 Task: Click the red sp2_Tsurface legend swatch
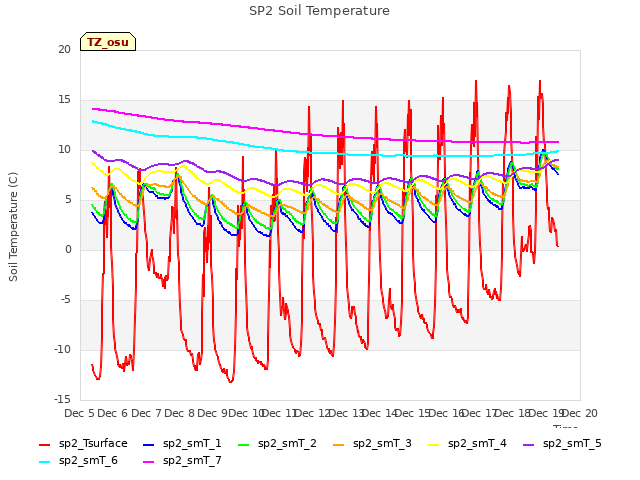point(44,444)
